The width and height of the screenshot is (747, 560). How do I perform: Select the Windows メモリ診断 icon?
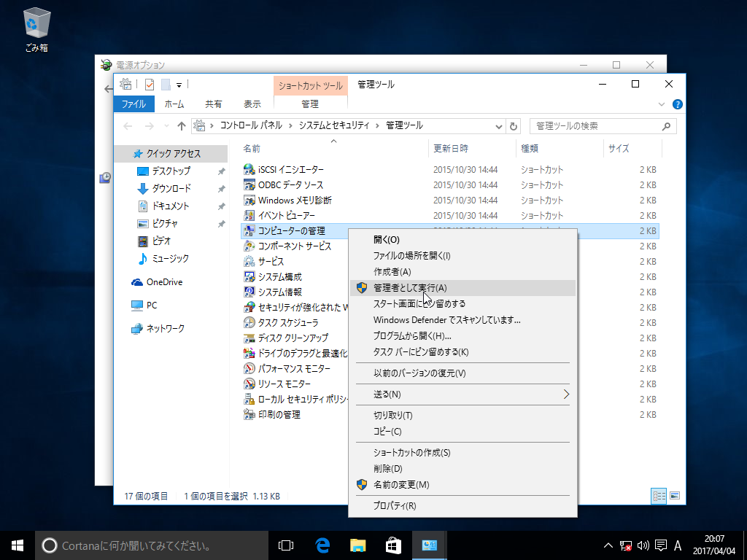pos(249,200)
